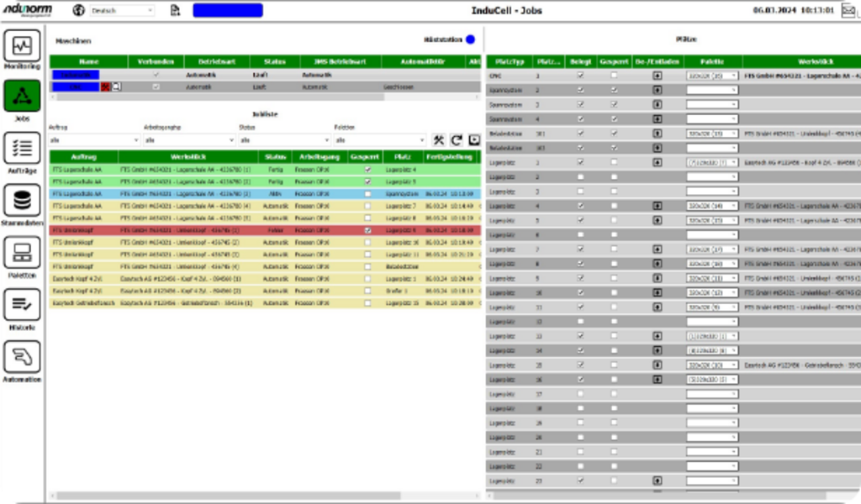
Task: Click the Betriebsart column header in Maschinen
Action: pos(216,62)
